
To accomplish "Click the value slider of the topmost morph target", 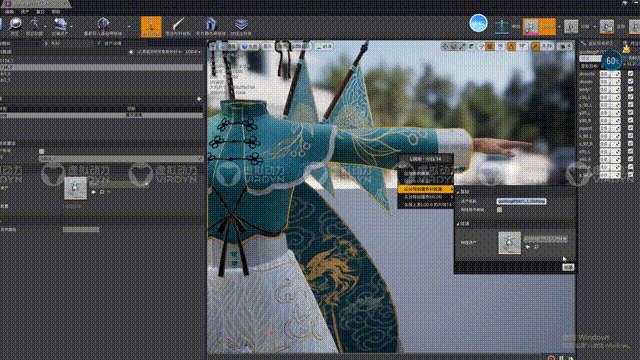I will click(x=610, y=74).
